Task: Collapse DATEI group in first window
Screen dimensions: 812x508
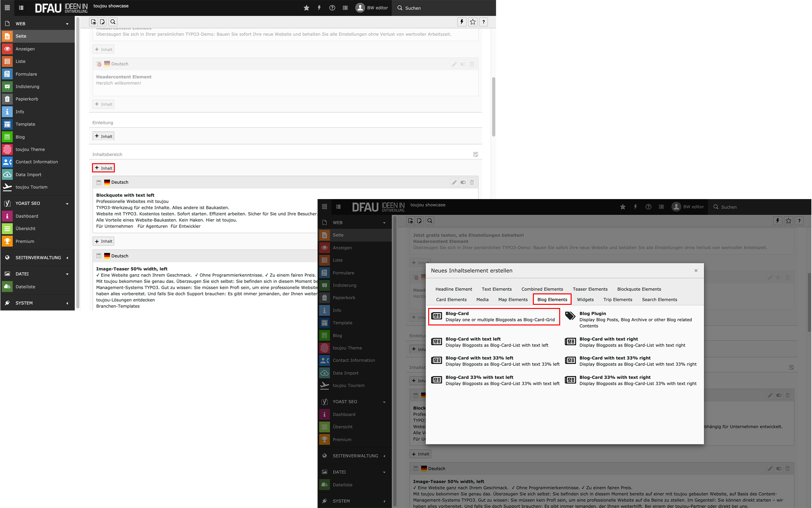Action: pyautogui.click(x=37, y=274)
